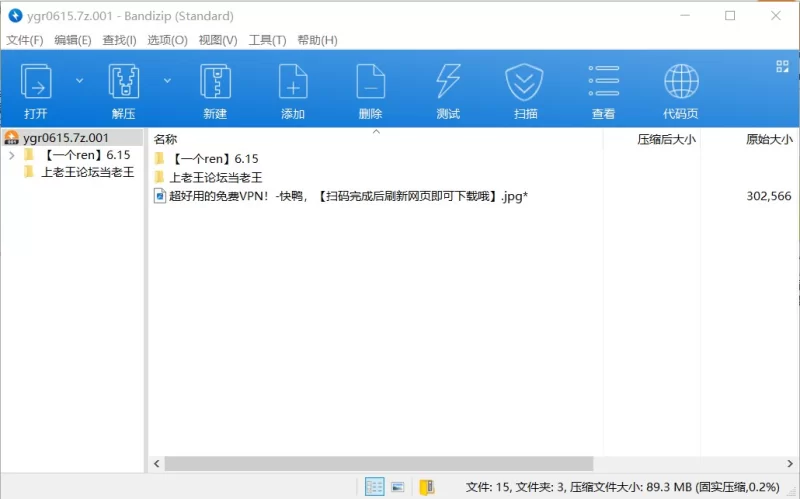
Task: Select 【一个ren】6.15 in the left tree
Action: pyautogui.click(x=87, y=155)
